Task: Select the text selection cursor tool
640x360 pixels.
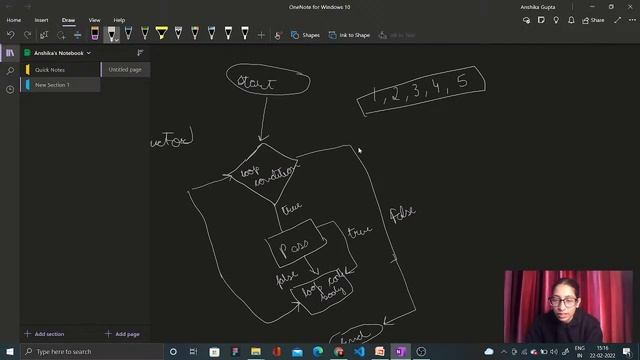Action: pos(44,35)
